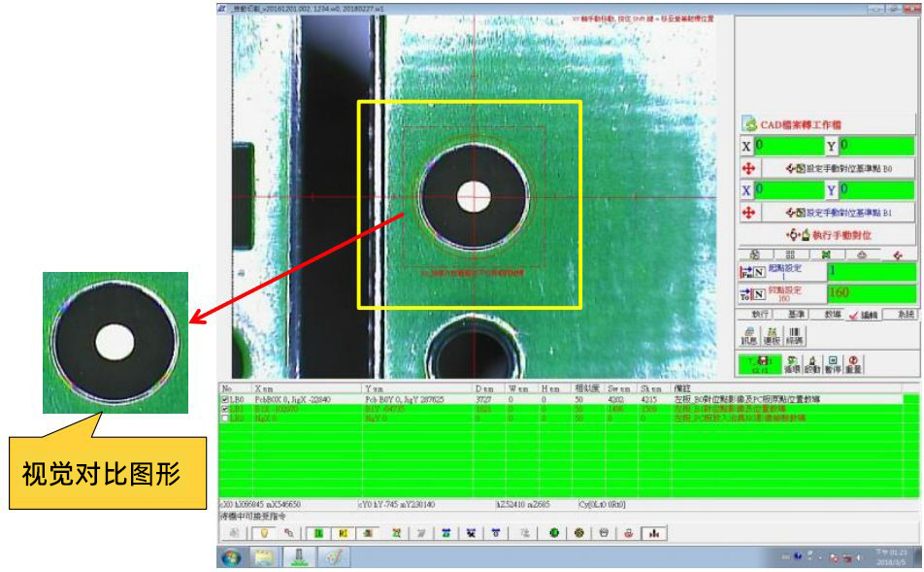
Task: Open the 系統 tab
Action: [905, 315]
